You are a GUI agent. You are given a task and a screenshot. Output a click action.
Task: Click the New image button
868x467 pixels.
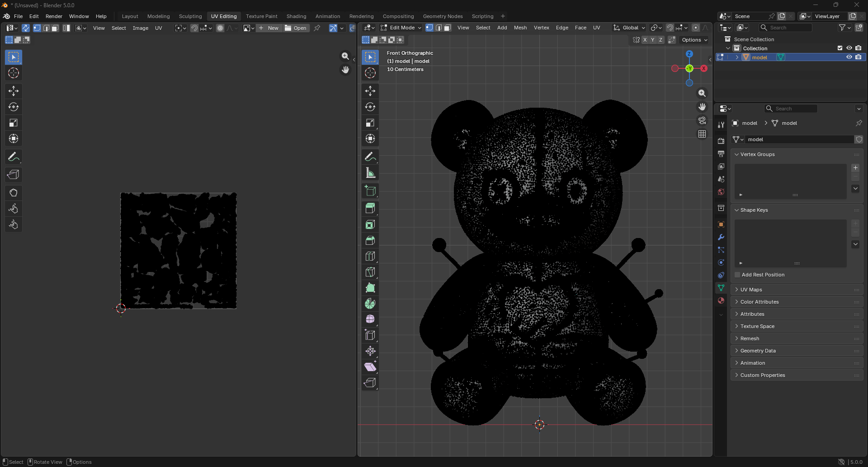269,28
